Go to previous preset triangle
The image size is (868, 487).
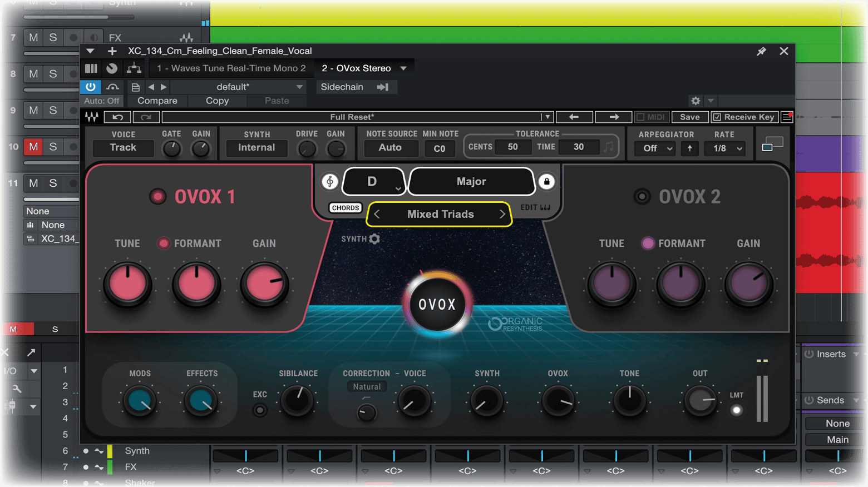pos(151,87)
